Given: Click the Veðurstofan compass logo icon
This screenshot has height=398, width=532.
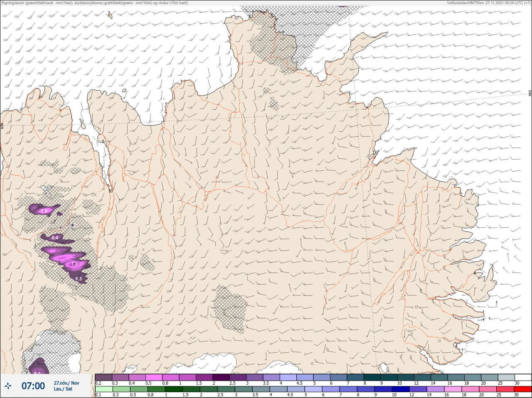Looking at the screenshot, I should coord(8,386).
